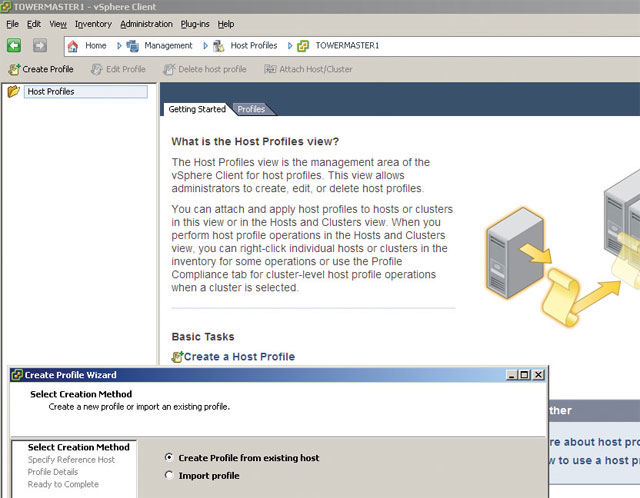640x498 pixels.
Task: Open the Plug-ins menu
Action: [195, 24]
